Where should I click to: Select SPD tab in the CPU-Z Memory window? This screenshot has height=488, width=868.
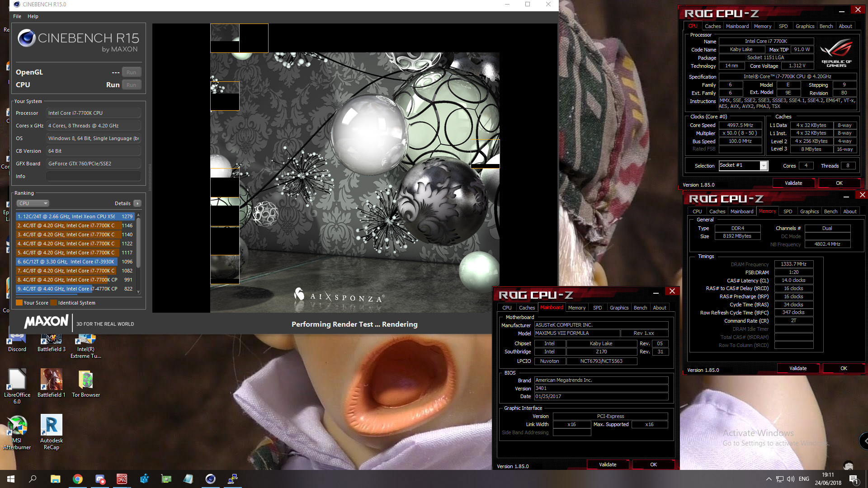pyautogui.click(x=788, y=211)
